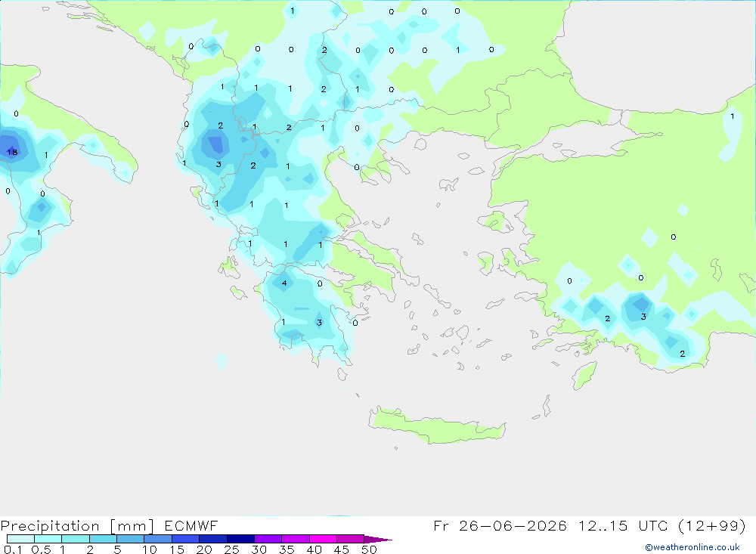Click the '45' legend scale label
The image size is (756, 554).
click(x=342, y=549)
